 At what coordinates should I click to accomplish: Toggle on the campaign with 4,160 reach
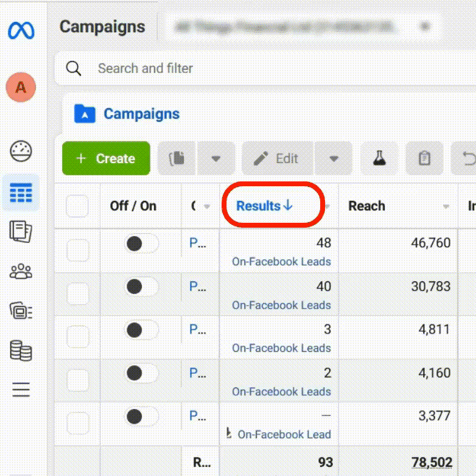coord(141,373)
